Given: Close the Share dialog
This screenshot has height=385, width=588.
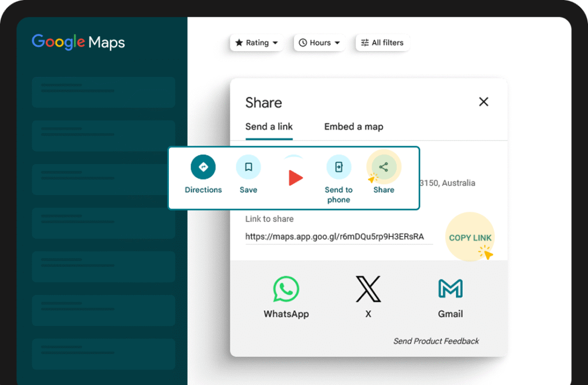Looking at the screenshot, I should [483, 102].
